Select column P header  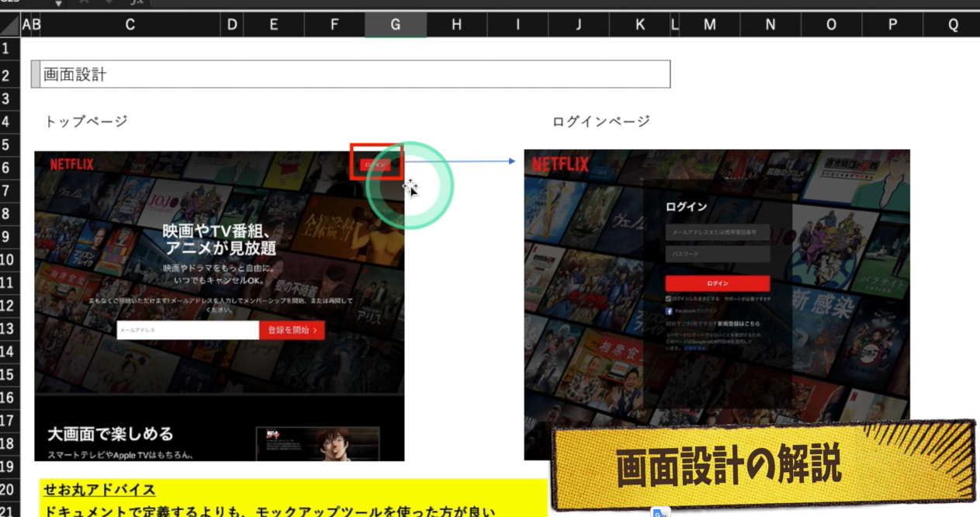[892, 26]
